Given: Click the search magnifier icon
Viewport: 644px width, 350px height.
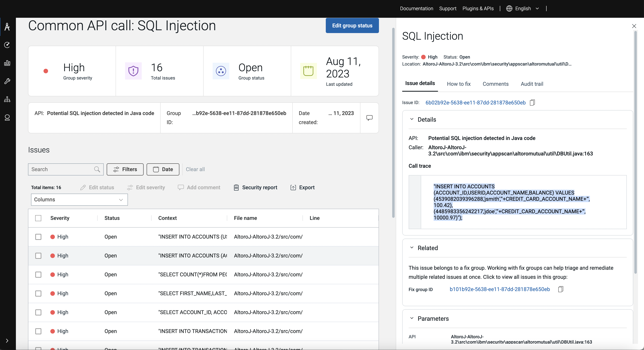Looking at the screenshot, I should [x=97, y=169].
